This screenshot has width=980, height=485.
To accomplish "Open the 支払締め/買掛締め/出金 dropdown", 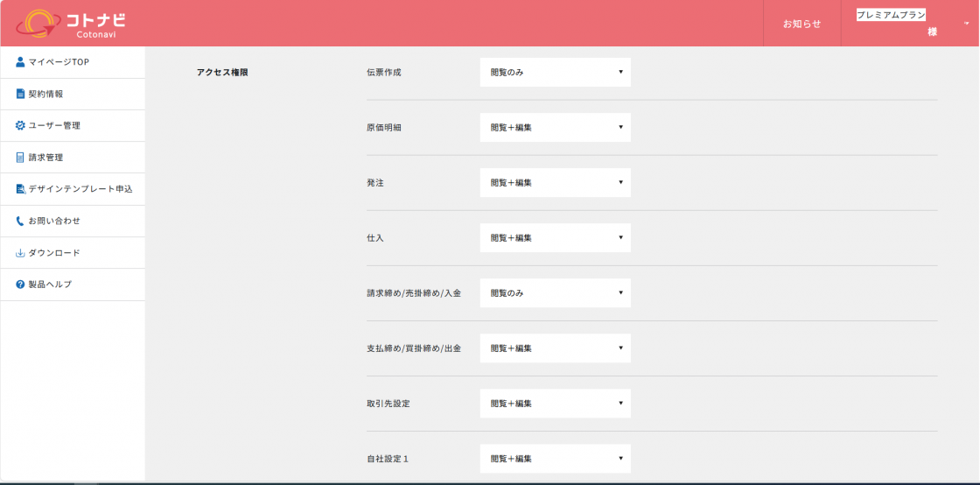I will [555, 348].
